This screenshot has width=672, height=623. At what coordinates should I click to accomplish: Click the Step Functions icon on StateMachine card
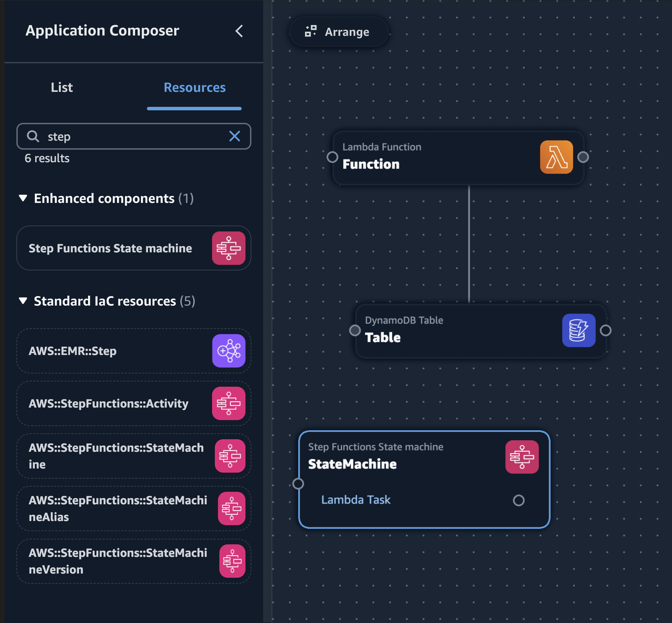522,457
